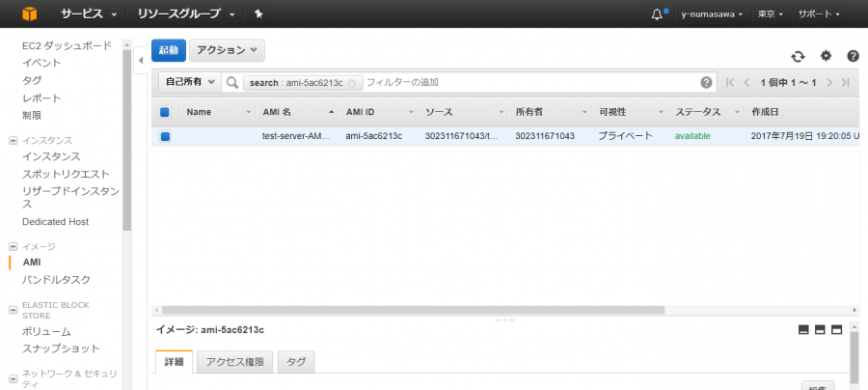
Task: Open EC2 ダッシュボード in sidebar
Action: click(67, 45)
